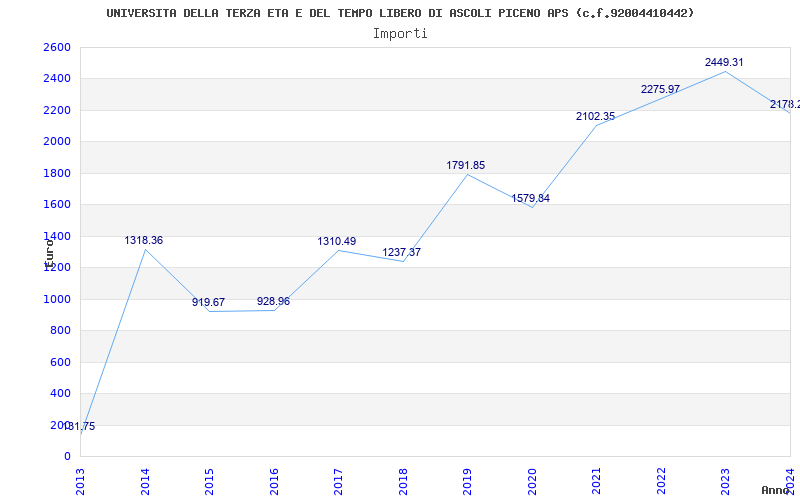Click the 919.67 data point label
Image resolution: width=800 pixels, height=500 pixels.
(208, 302)
